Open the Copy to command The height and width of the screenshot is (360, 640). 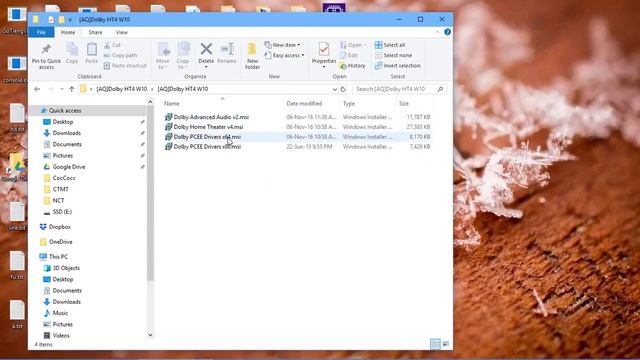[183, 56]
